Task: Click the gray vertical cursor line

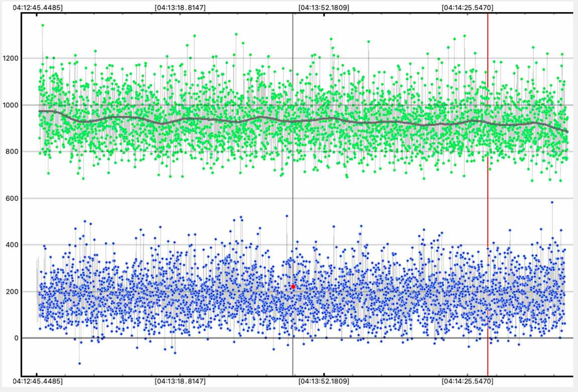Action: 293,150
